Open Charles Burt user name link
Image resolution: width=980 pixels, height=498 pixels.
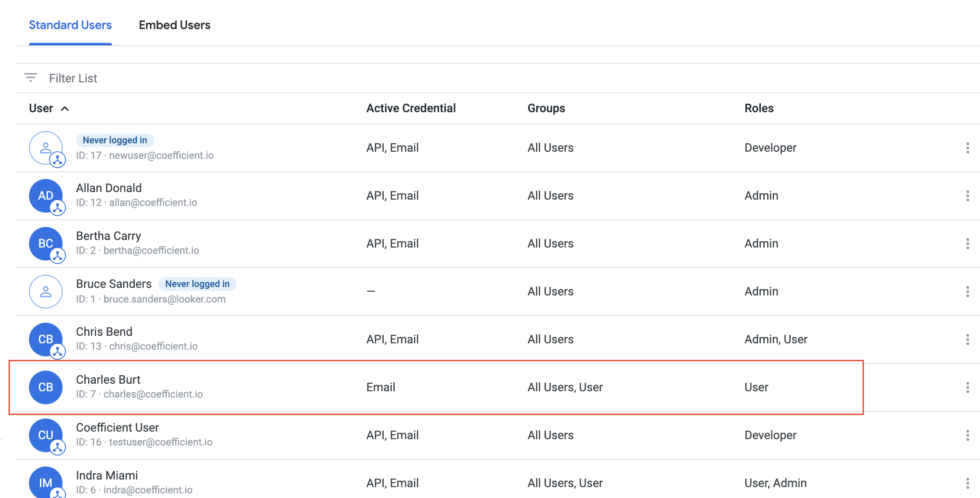click(108, 379)
